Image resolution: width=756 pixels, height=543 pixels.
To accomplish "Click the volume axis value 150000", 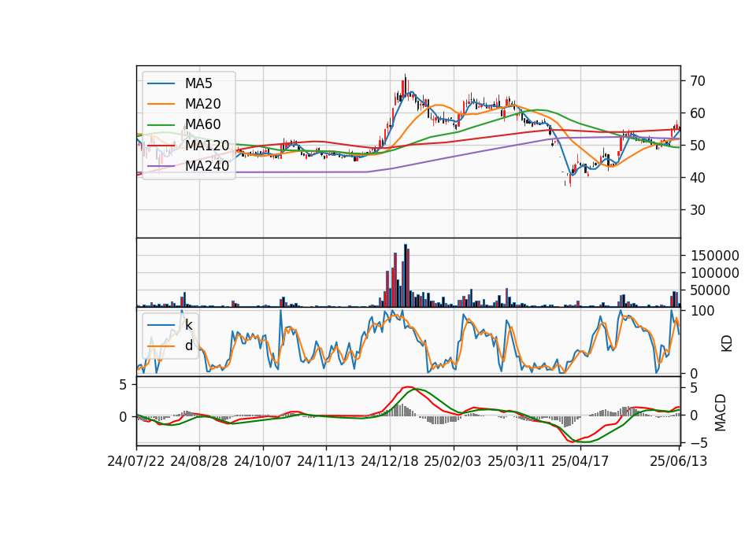I will point(715,256).
